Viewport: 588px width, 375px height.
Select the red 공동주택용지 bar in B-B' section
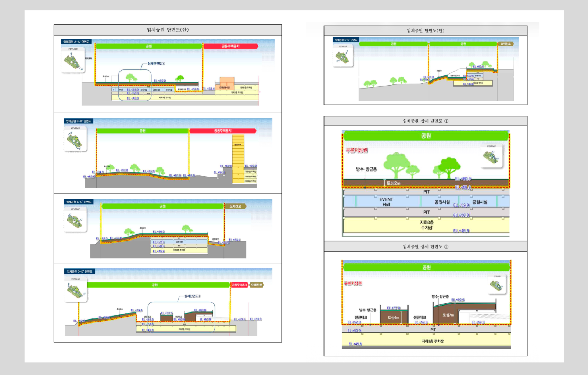click(x=223, y=131)
